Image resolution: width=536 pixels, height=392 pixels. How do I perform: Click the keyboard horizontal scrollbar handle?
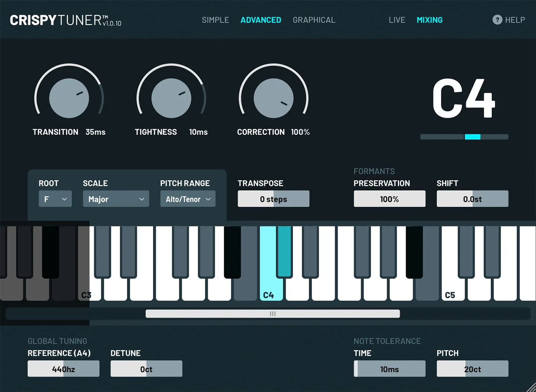pos(273,314)
